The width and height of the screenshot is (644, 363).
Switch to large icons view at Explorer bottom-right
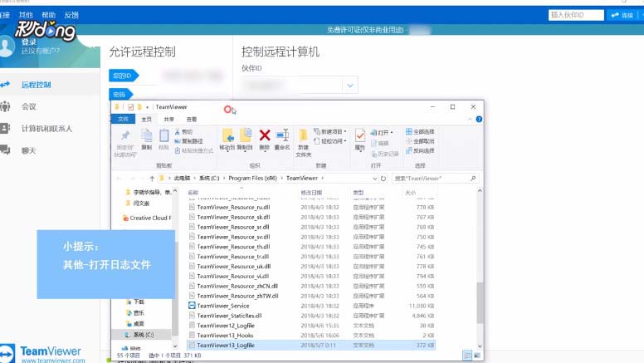(x=477, y=356)
